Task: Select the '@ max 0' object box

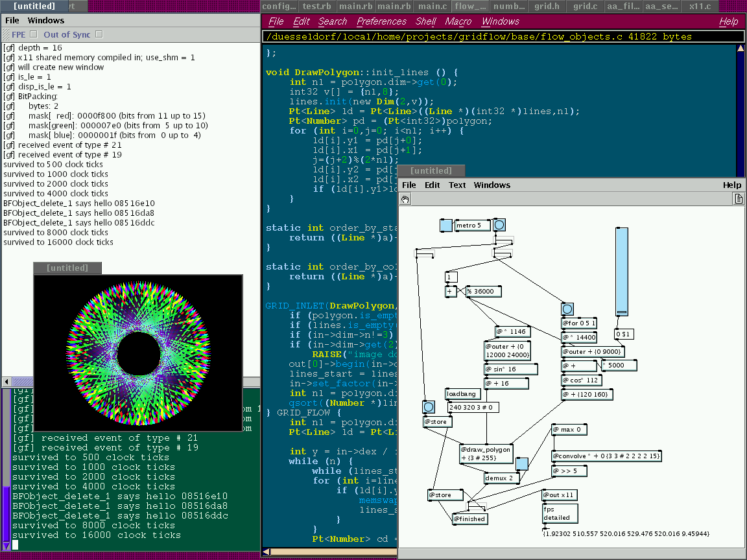Action: pyautogui.click(x=569, y=430)
